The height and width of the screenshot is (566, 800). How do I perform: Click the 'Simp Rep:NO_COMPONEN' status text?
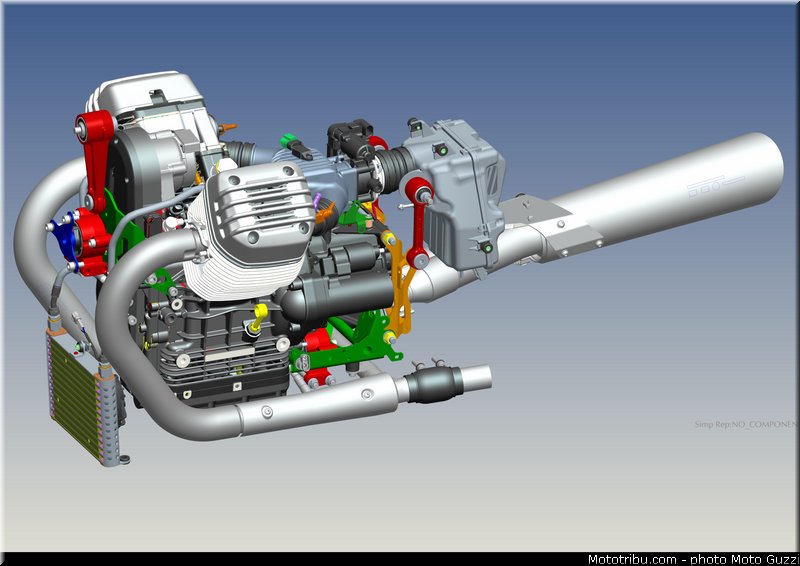744,424
